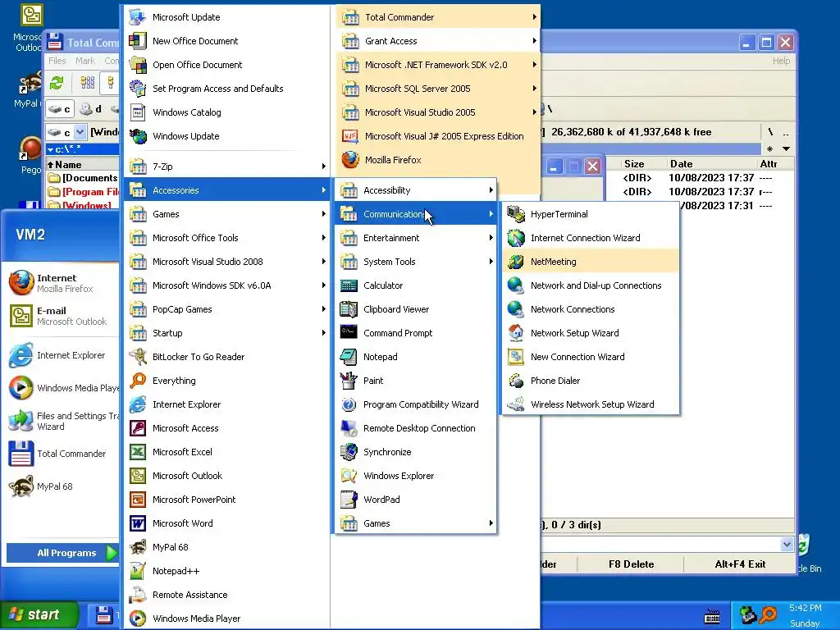Expand the 7-Zip program folder
This screenshot has height=630, width=840.
coord(227,166)
